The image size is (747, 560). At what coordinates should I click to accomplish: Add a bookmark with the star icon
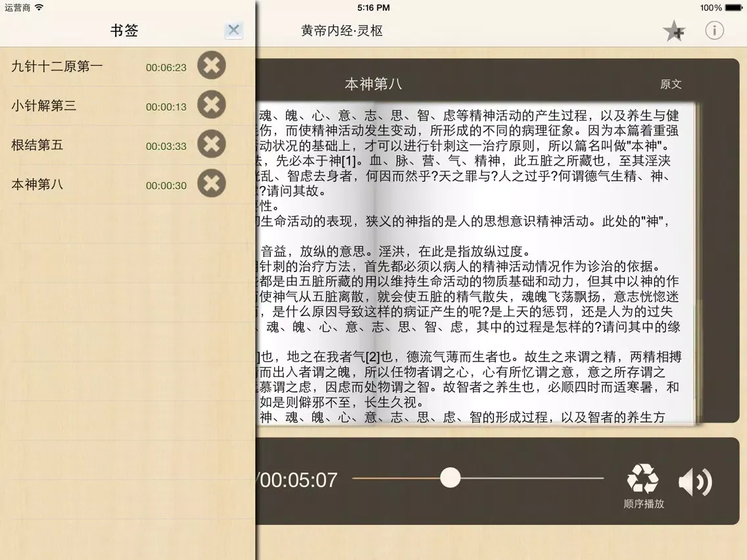tap(674, 32)
